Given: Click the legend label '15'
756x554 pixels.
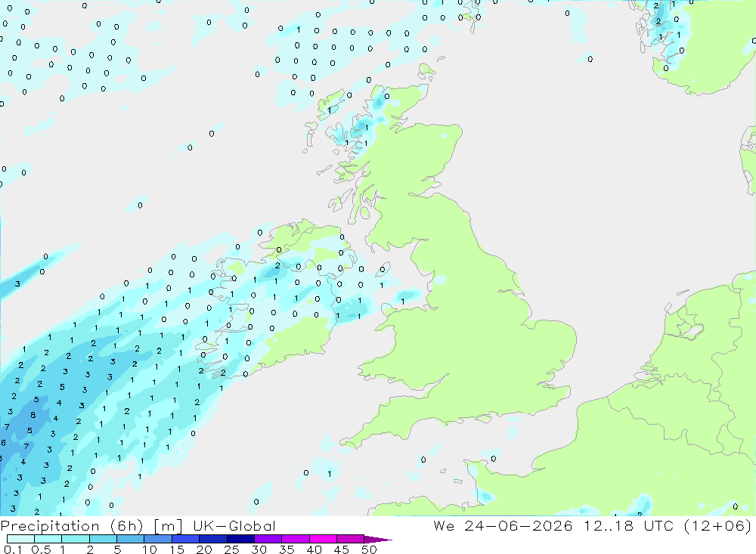Looking at the screenshot, I should (x=177, y=549).
